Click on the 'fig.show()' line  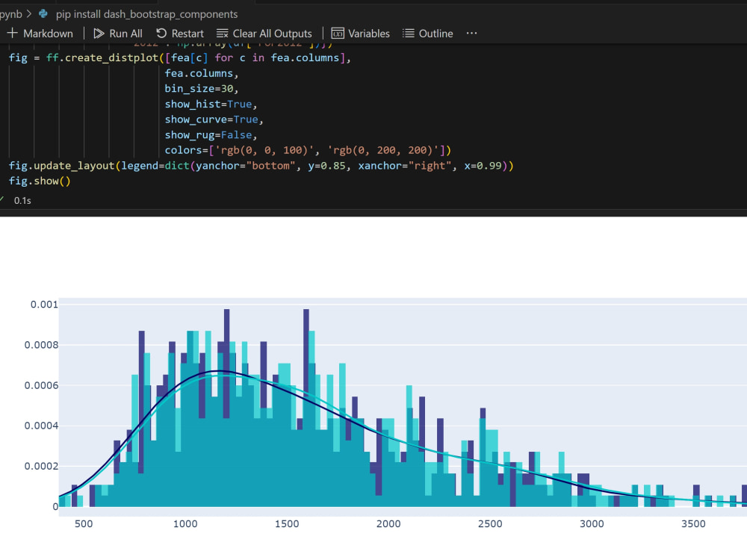40,181
